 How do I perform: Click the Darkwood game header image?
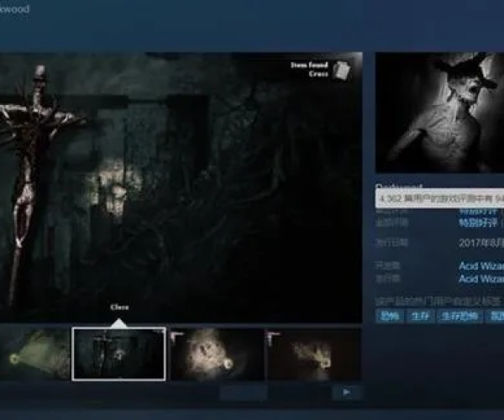(x=439, y=113)
